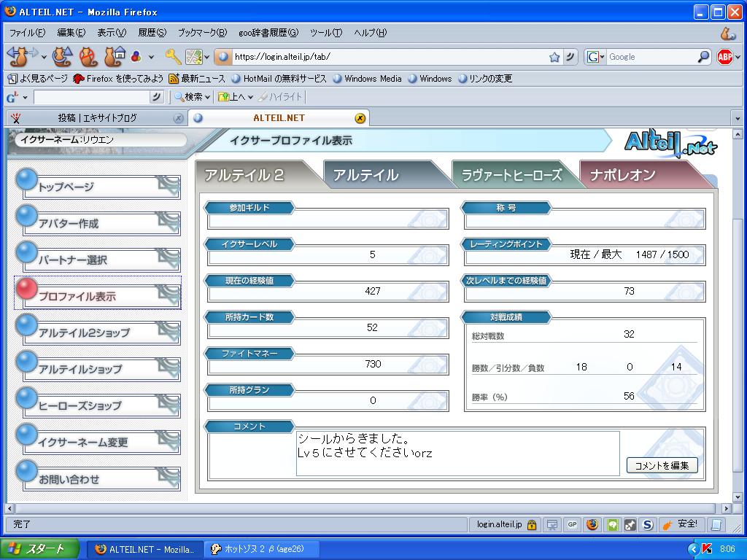Open the Adblock Plus dropdown arrow
Image resolution: width=747 pixels, height=560 pixels.
pyautogui.click(x=738, y=58)
